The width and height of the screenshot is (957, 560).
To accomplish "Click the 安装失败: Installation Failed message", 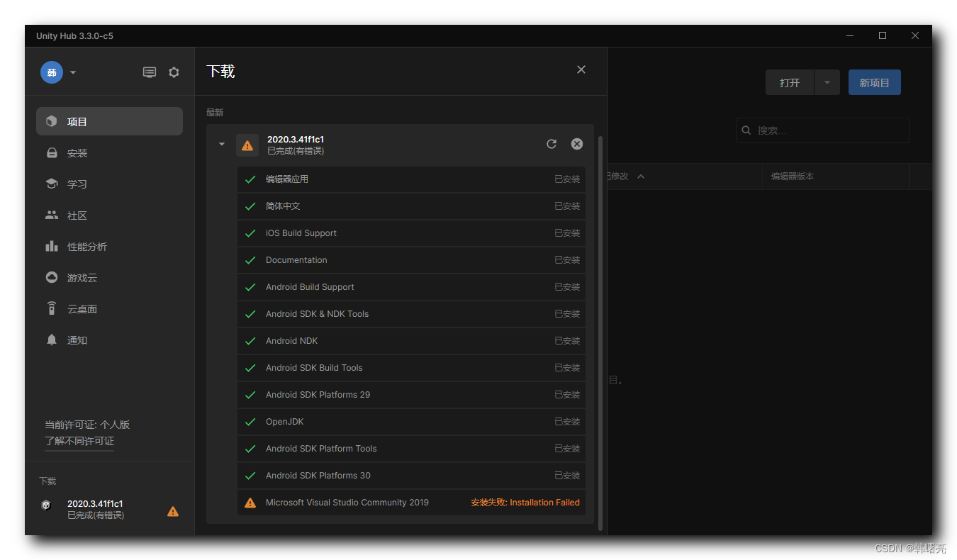I will tap(525, 503).
